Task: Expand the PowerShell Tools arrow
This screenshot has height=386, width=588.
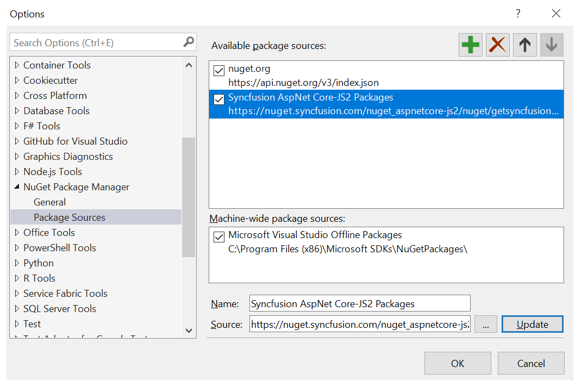Action: 16,247
